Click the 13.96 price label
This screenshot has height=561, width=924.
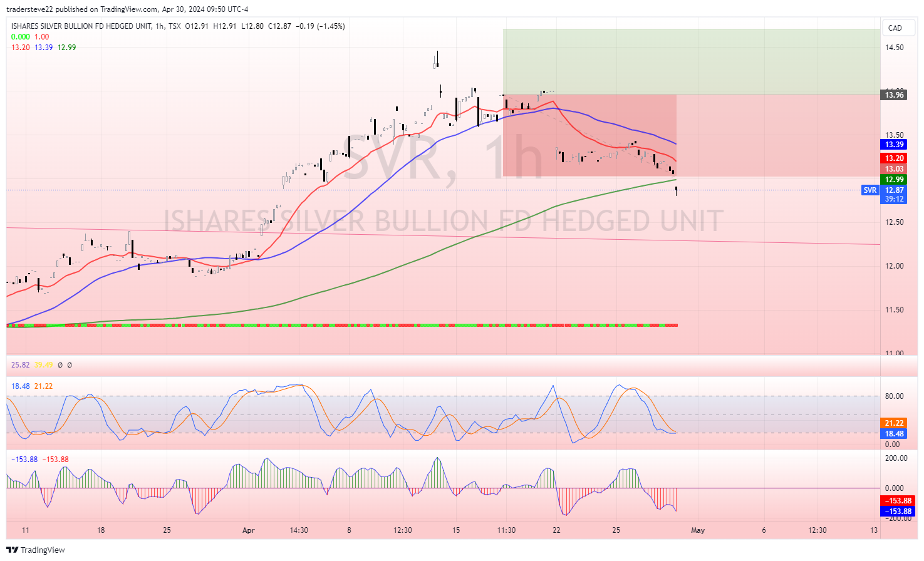pos(894,95)
